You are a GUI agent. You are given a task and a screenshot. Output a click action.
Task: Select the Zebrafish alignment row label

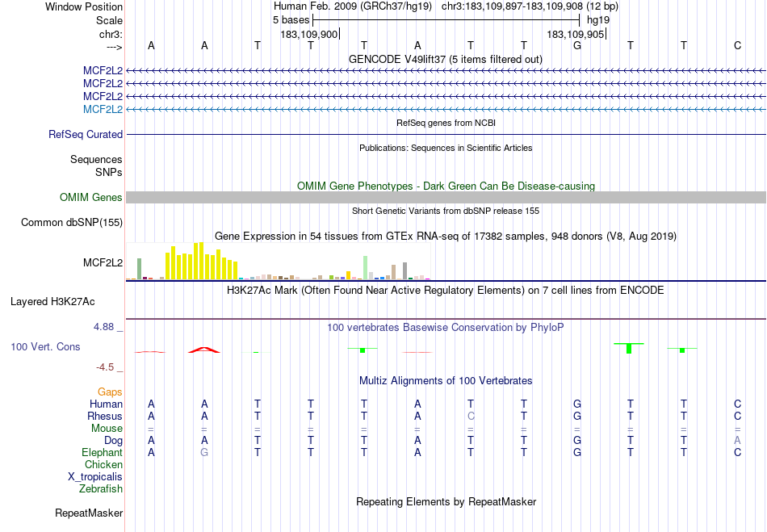[x=101, y=488]
